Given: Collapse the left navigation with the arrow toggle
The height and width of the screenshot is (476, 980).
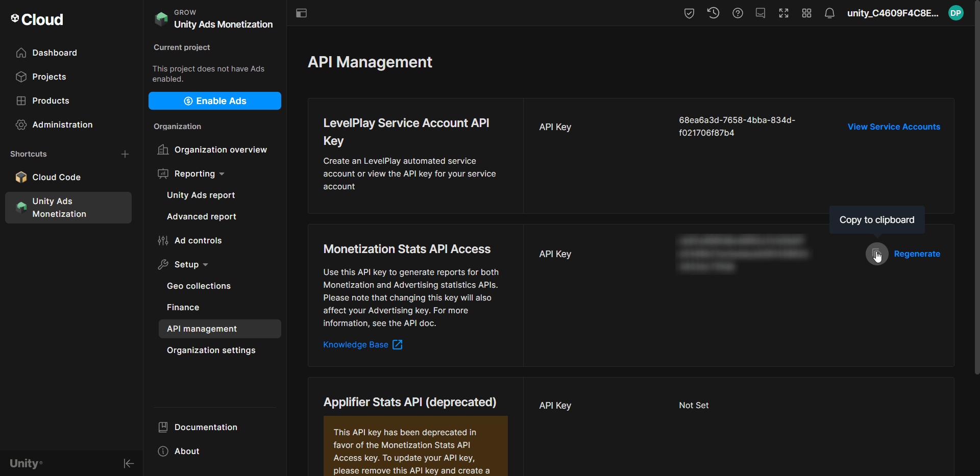Looking at the screenshot, I should point(129,463).
